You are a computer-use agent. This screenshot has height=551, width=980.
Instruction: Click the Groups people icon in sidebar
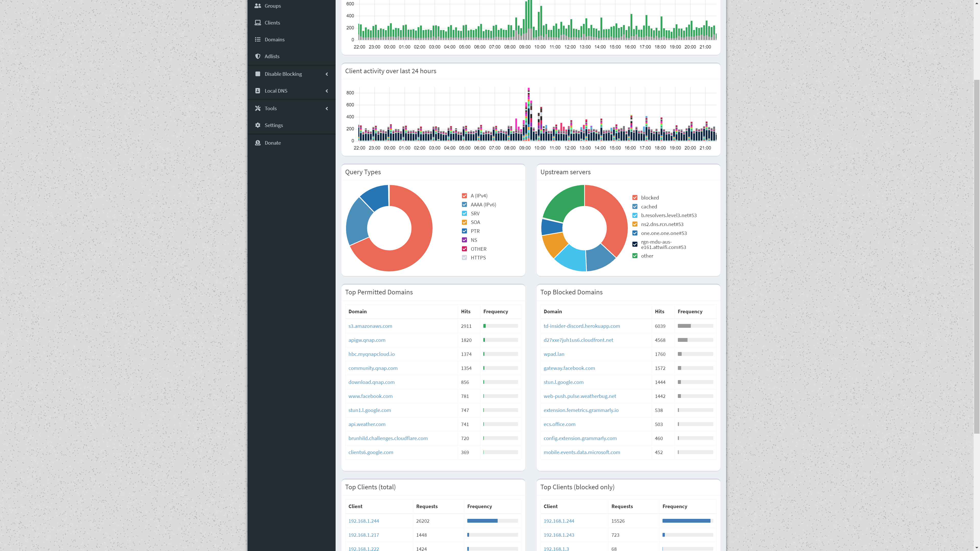pos(258,6)
